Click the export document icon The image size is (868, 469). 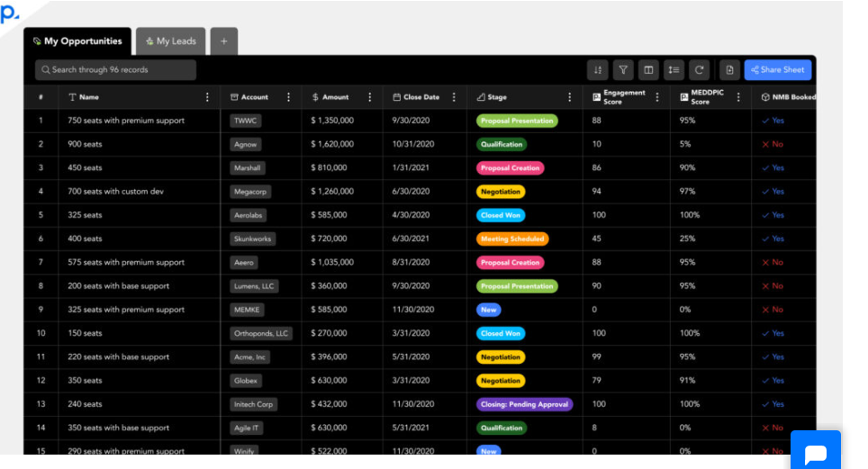point(729,70)
